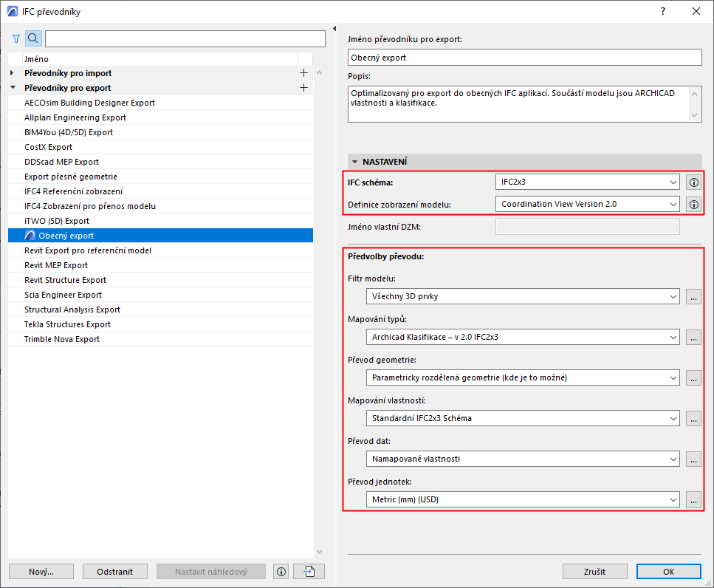The image size is (714, 588).
Task: Select Allplan Engineering Export
Action: coord(161,117)
